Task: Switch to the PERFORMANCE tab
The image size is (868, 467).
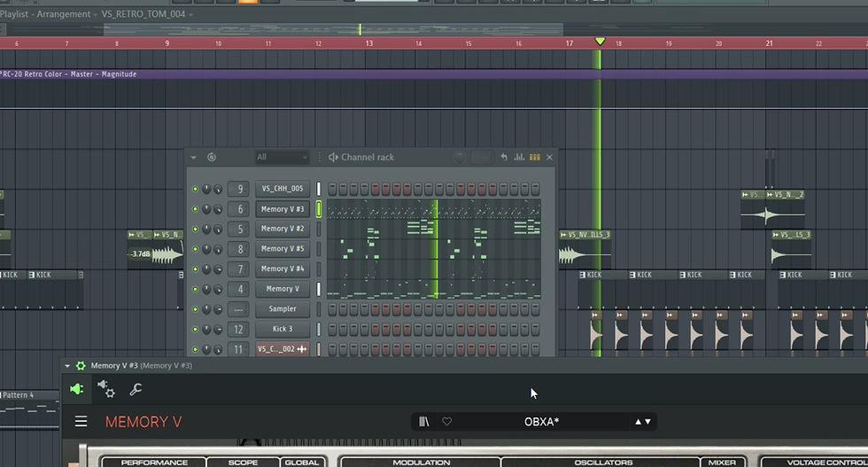Action: tap(154, 462)
